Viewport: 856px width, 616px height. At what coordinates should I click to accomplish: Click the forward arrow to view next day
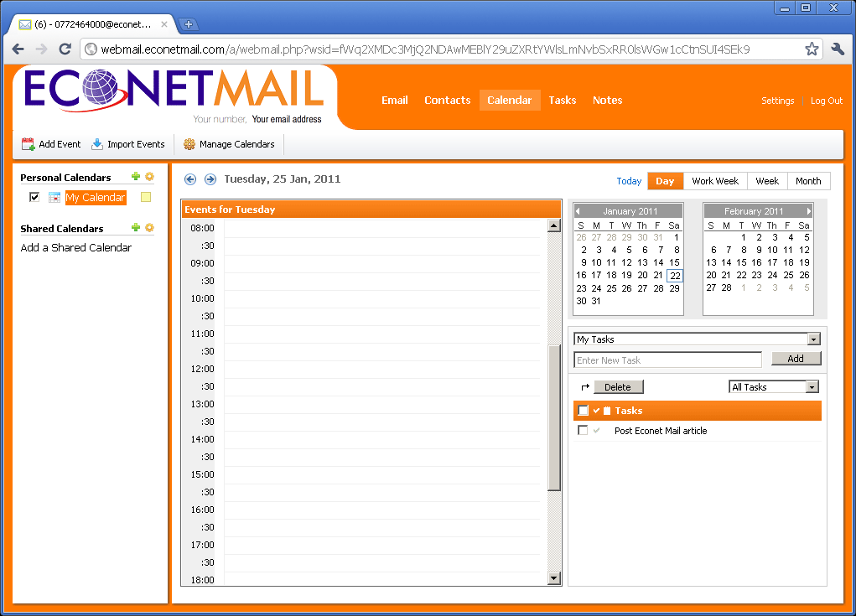[x=210, y=179]
